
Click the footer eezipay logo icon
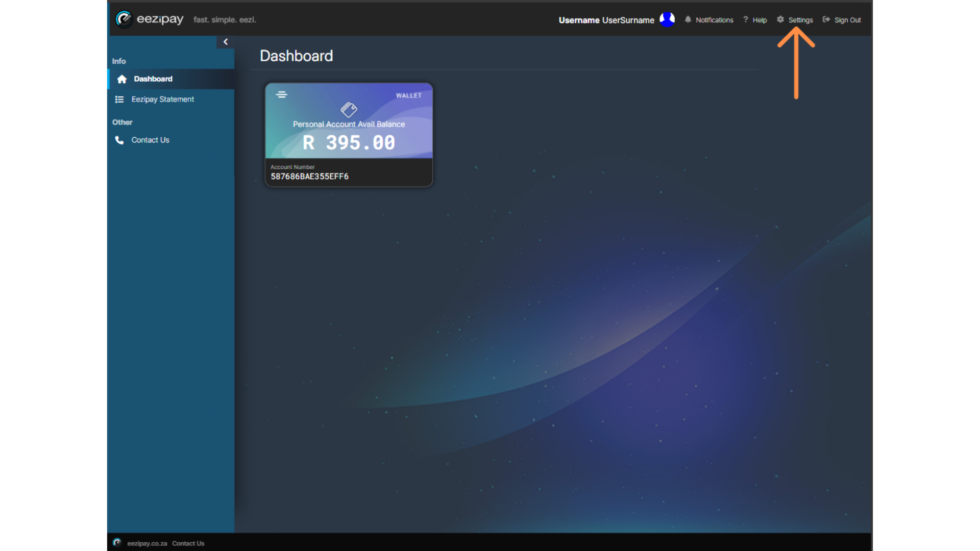117,542
